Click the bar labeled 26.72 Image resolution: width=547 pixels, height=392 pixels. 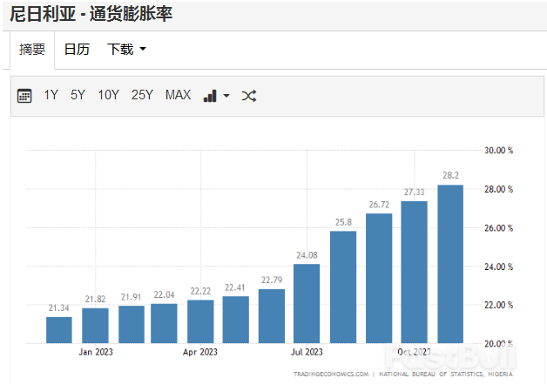379,278
